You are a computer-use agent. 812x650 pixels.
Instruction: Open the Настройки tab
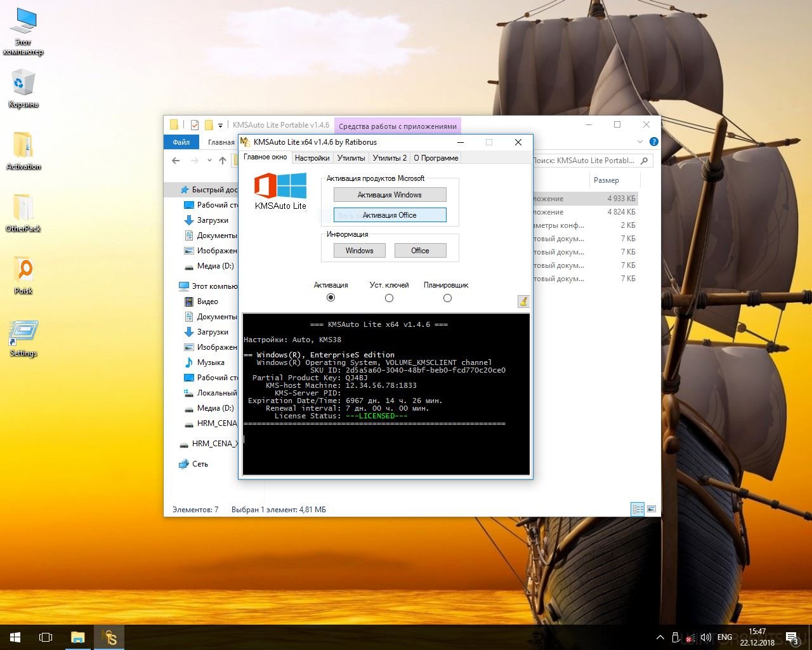coord(312,158)
